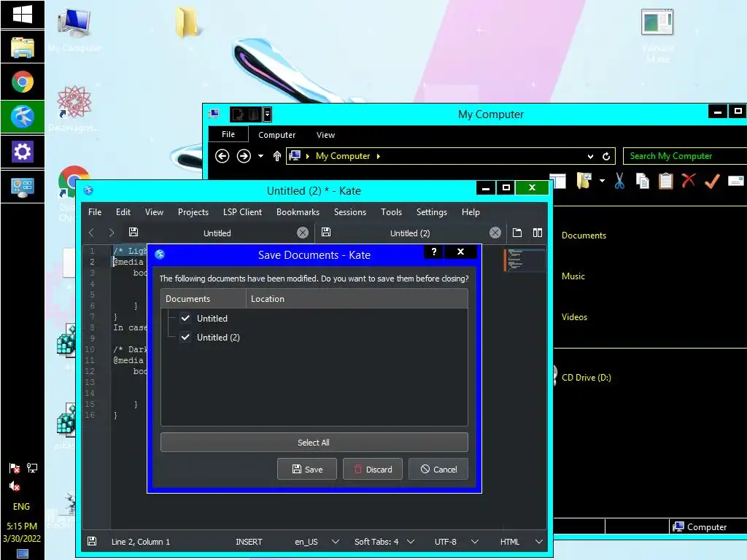Click the save icon on the Untitled tab
Screen dimensions: 747x560
click(x=133, y=232)
